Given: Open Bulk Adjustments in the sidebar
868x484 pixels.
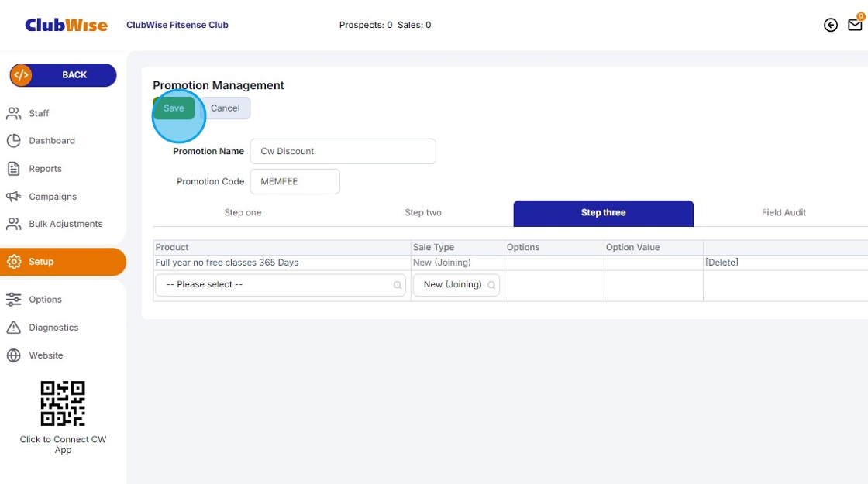Looking at the screenshot, I should (66, 224).
